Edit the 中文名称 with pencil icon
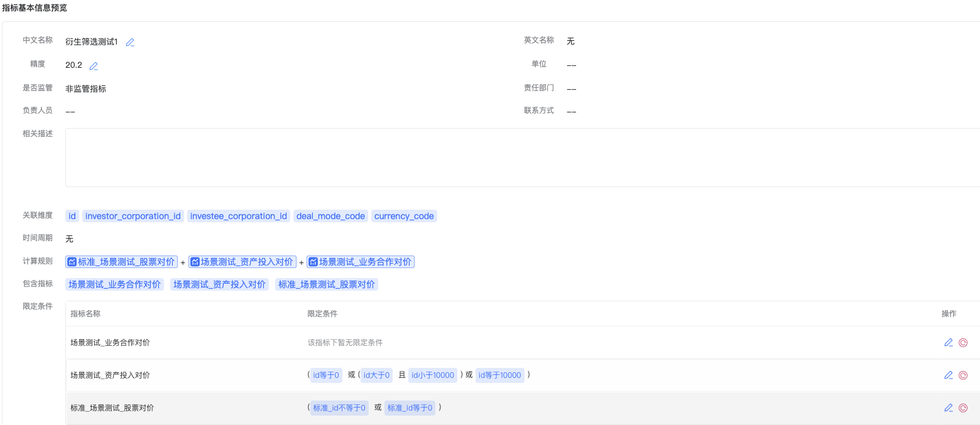This screenshot has height=425, width=980. click(x=130, y=43)
